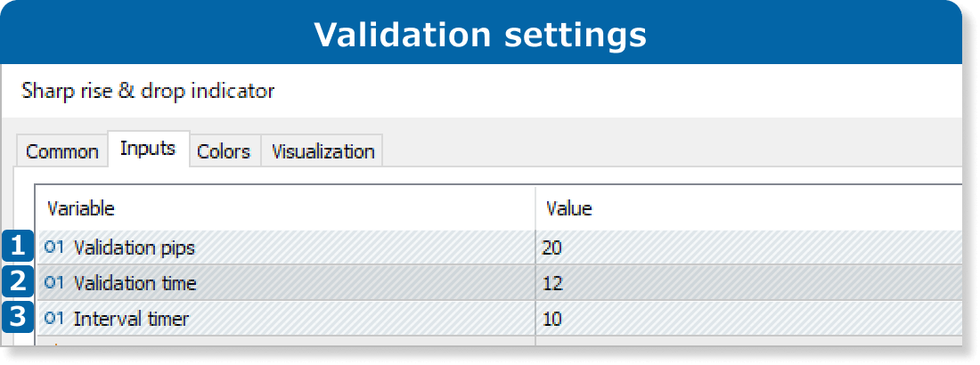
Task: Click the number 2 badge marker
Action: pyautogui.click(x=17, y=282)
